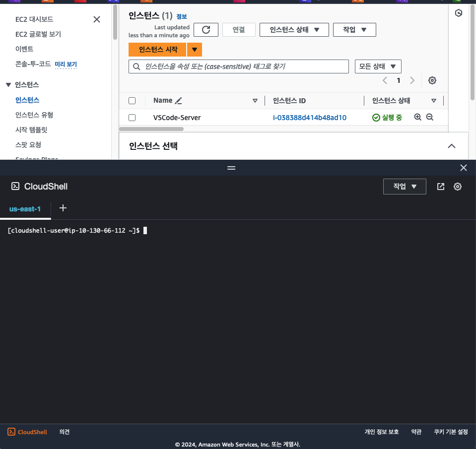Open the hexagon help panel icon

459,13
